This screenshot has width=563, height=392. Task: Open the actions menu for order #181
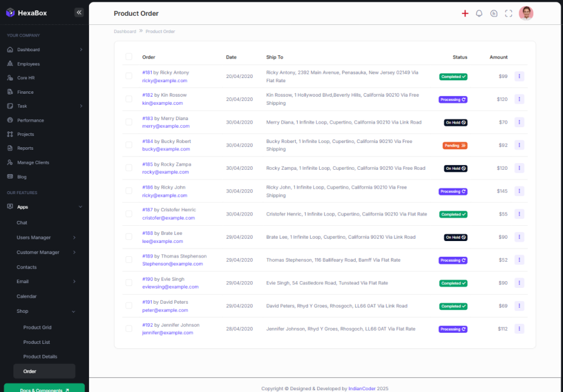(x=519, y=76)
